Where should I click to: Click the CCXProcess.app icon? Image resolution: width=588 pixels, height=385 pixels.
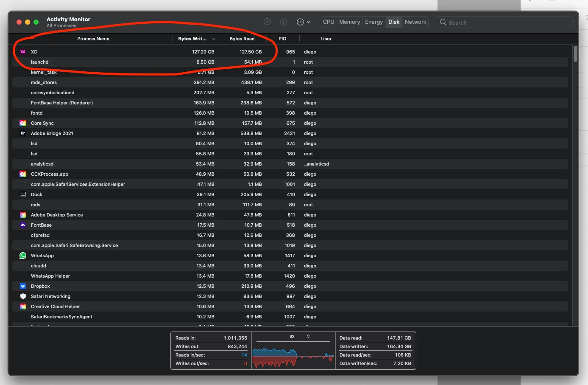click(23, 174)
